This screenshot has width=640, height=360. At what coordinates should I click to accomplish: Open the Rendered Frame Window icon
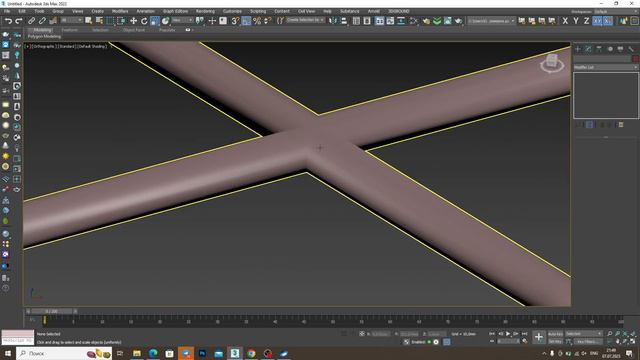(x=448, y=21)
